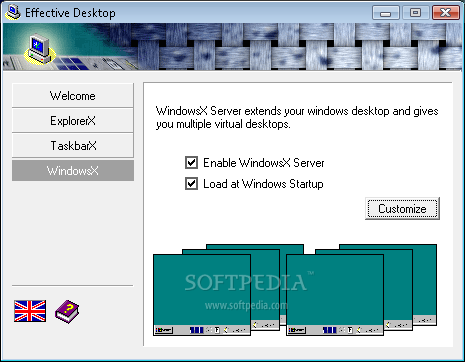Toggle Enable WindowsX Server checkbox
This screenshot has width=465, height=362.
point(191,163)
